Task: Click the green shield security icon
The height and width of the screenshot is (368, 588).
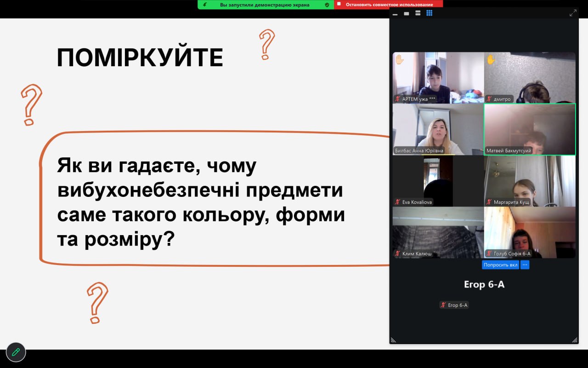Action: coord(327,5)
